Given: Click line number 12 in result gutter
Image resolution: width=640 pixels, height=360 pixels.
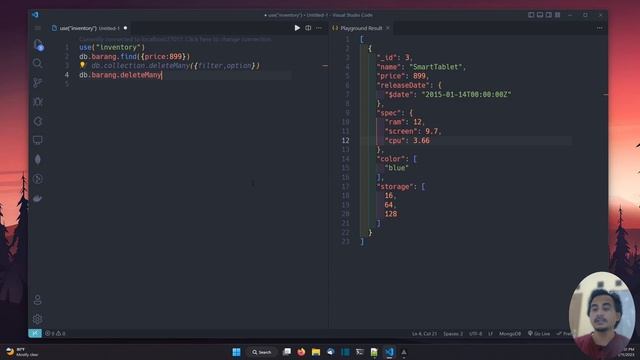Looking at the screenshot, I should click(x=345, y=140).
